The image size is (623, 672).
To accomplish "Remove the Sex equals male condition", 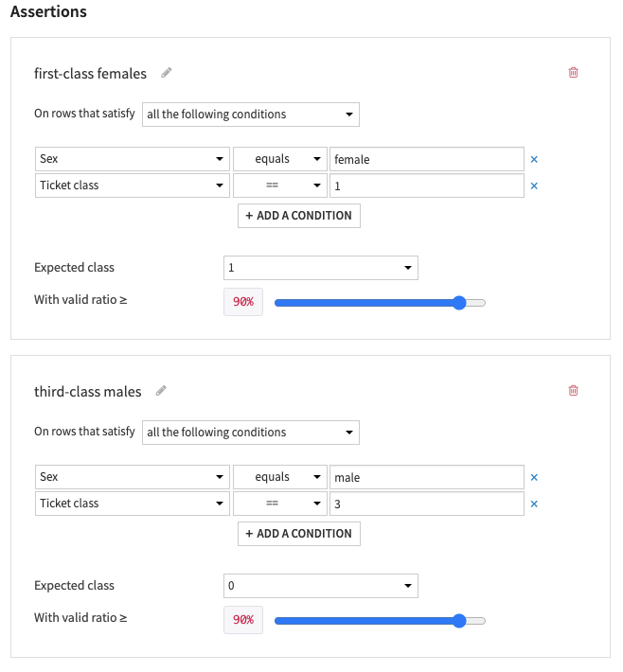I will [534, 478].
